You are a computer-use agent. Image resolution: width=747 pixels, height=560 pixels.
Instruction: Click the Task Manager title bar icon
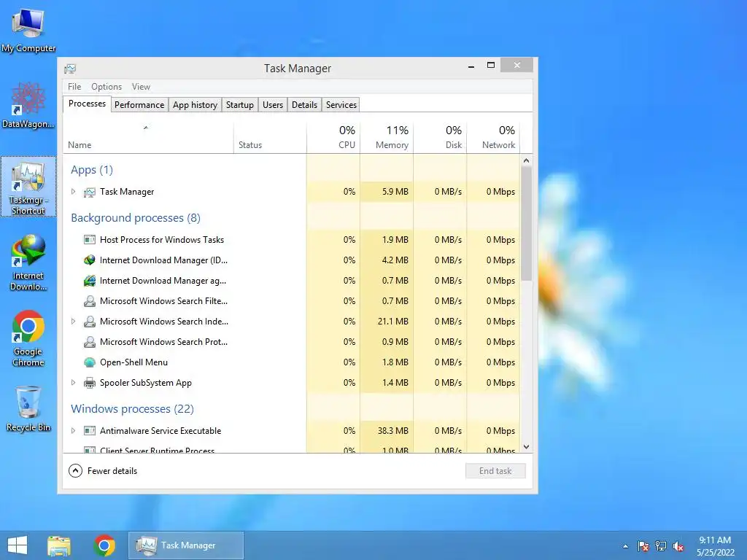tap(70, 69)
